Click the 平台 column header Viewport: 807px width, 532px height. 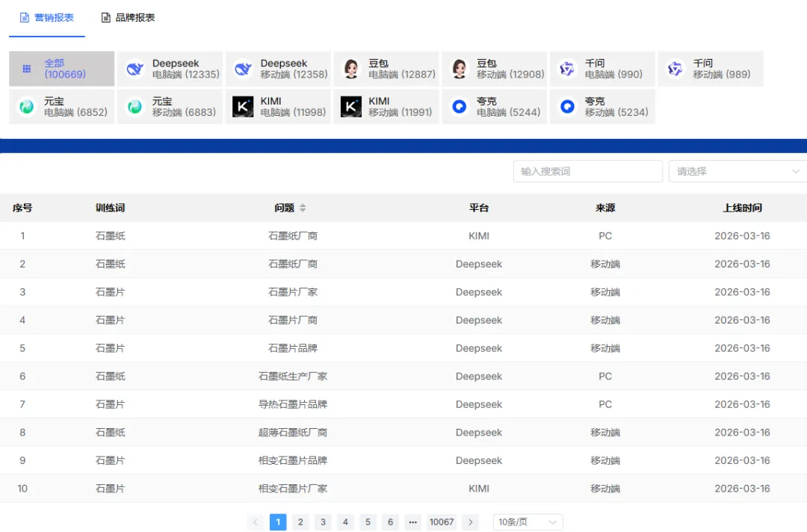point(479,208)
